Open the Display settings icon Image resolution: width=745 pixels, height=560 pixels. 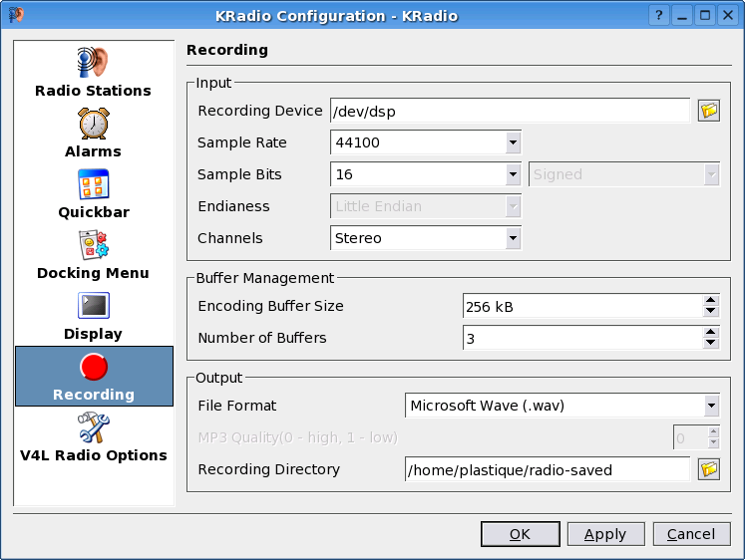pyautogui.click(x=94, y=305)
